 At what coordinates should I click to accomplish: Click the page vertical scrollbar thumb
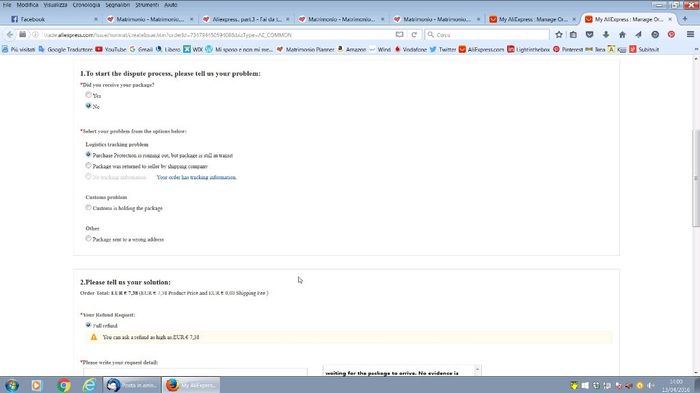point(696,179)
